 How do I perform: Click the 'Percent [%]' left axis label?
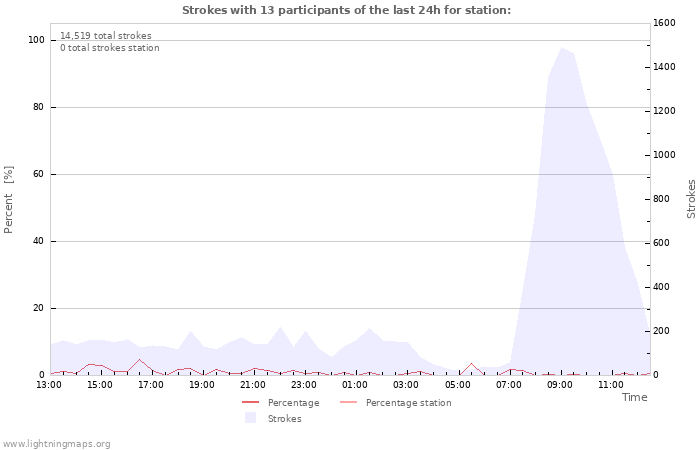(8, 200)
